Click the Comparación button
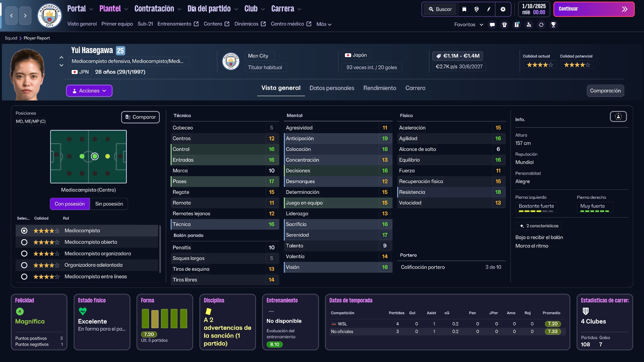Viewport: 644px width, 362px height. [605, 91]
